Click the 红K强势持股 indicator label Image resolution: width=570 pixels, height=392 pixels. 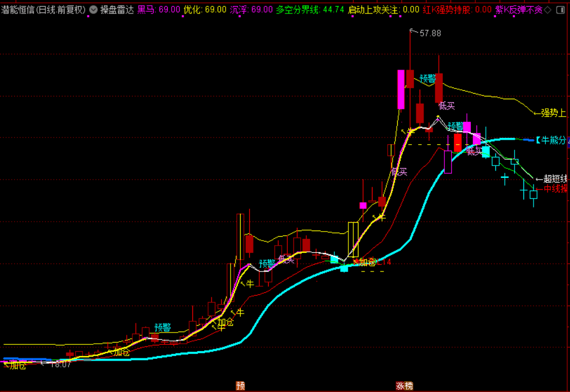457,10
